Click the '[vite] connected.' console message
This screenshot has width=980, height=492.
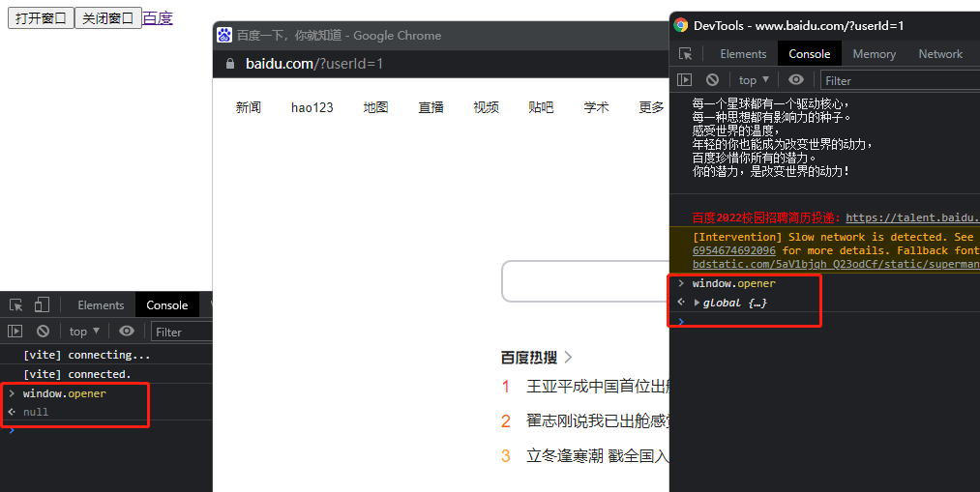(x=76, y=374)
